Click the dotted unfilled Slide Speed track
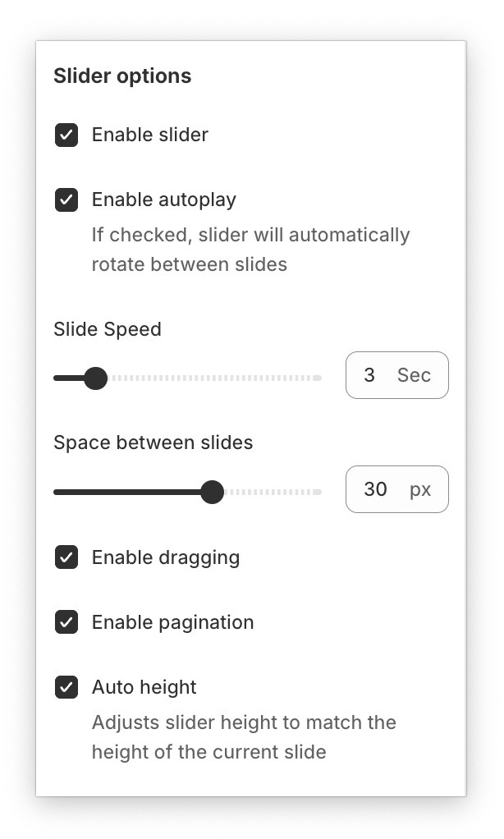The width and height of the screenshot is (504, 839). pyautogui.click(x=215, y=378)
